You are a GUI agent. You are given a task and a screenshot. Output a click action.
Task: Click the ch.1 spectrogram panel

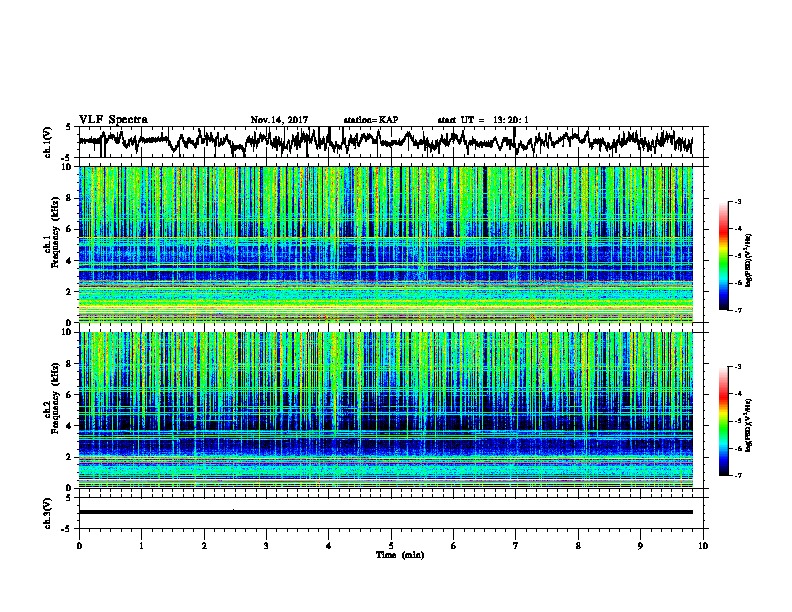(385, 244)
